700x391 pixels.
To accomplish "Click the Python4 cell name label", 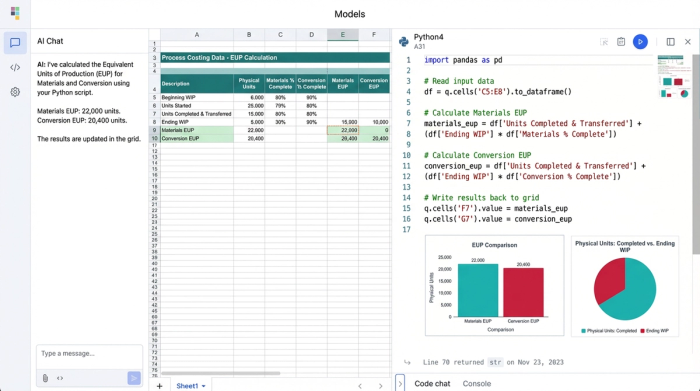I will click(x=429, y=37).
